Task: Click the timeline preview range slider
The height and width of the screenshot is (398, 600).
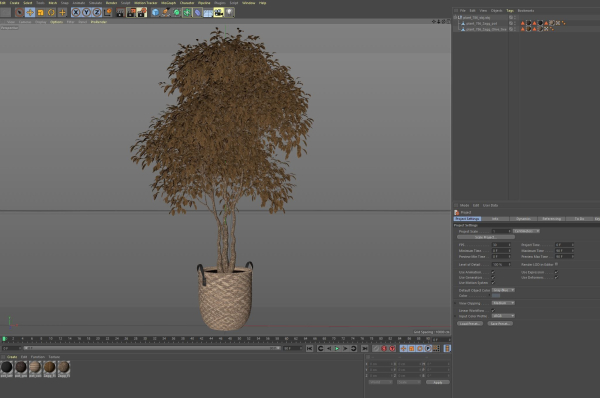Action: pyautogui.click(x=152, y=348)
